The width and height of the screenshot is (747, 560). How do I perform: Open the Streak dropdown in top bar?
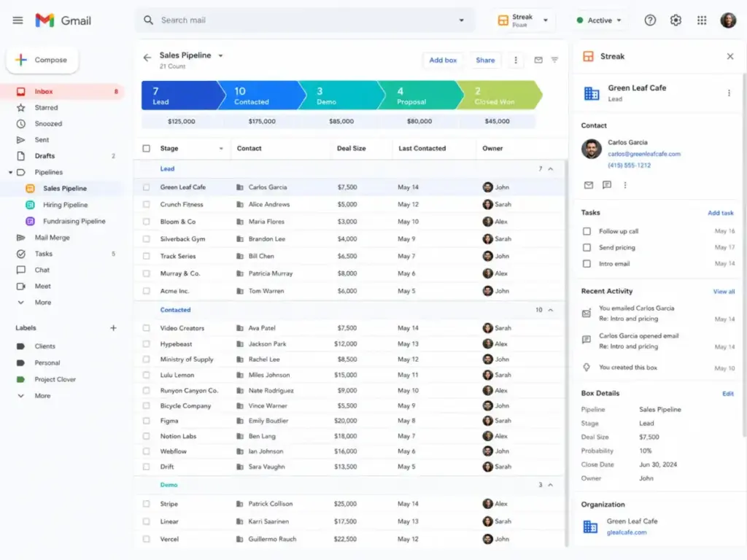tap(546, 20)
